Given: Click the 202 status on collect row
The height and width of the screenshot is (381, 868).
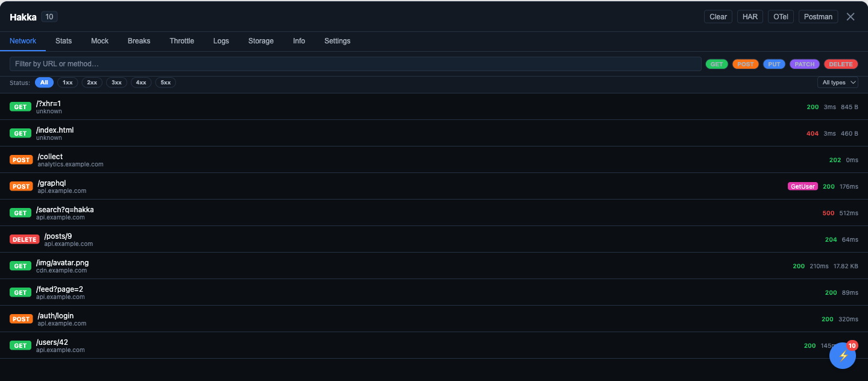Looking at the screenshot, I should 835,160.
